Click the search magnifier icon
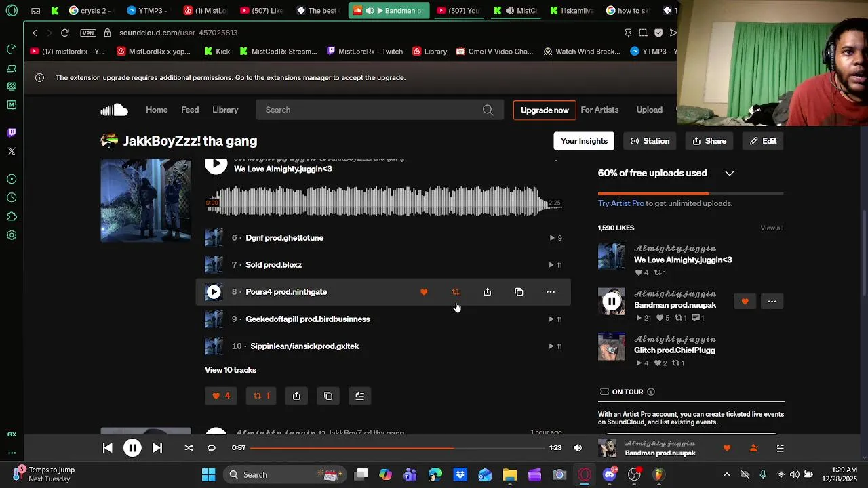 [x=488, y=110]
